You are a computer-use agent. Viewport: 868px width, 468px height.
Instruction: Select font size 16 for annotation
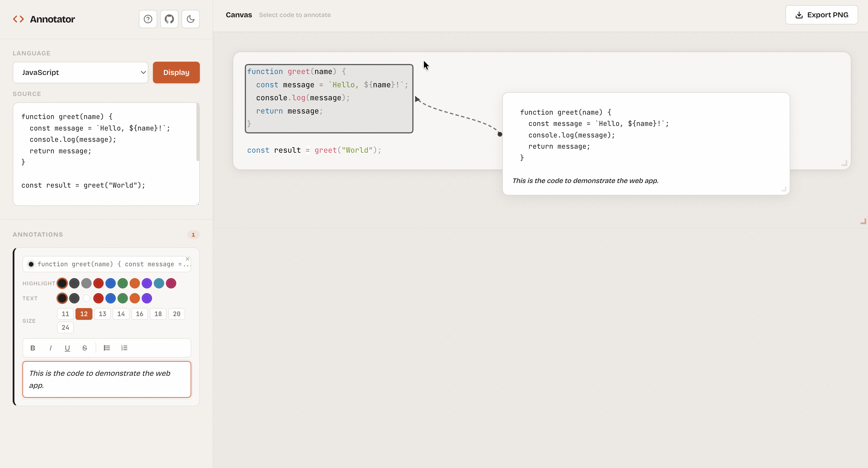(139, 314)
